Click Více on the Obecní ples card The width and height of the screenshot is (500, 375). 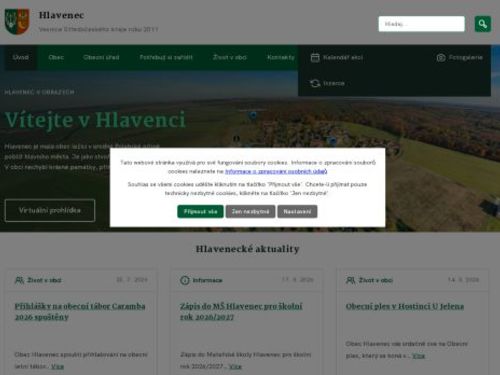419,356
